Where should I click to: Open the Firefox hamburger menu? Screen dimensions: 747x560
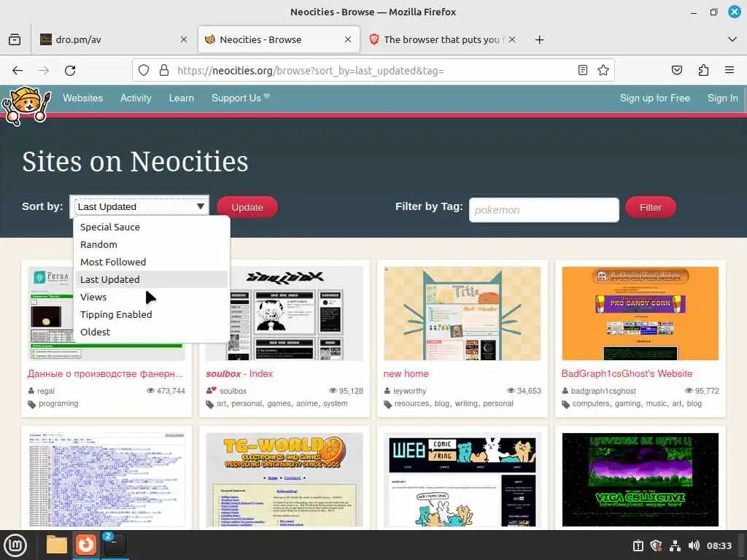[x=729, y=71]
